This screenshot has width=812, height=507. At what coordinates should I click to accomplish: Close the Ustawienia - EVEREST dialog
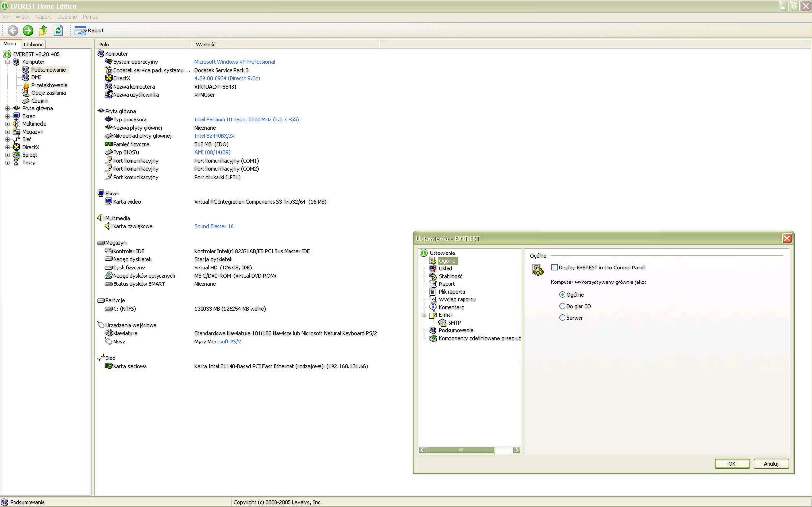pos(787,239)
